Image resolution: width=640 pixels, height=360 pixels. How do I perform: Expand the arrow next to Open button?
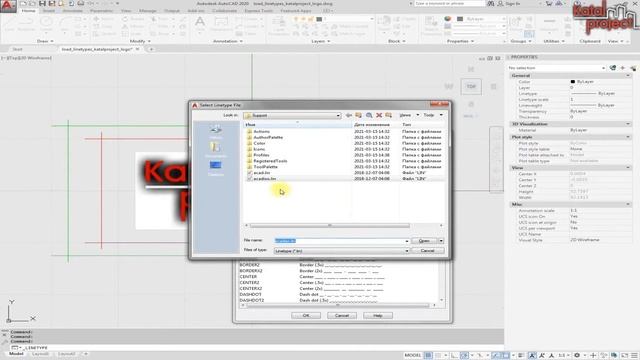click(x=441, y=241)
